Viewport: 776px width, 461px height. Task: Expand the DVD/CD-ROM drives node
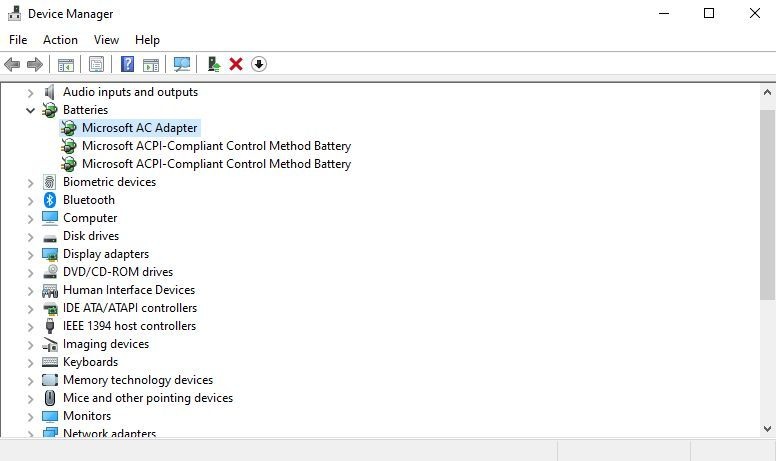pos(30,273)
